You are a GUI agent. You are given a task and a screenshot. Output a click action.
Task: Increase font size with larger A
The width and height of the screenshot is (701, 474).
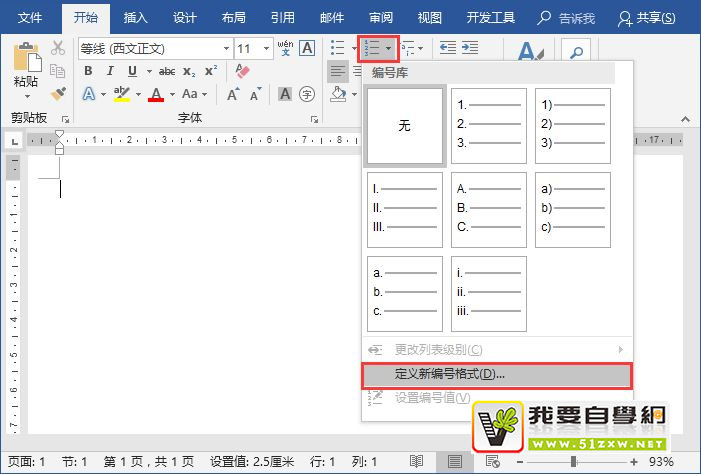(233, 94)
